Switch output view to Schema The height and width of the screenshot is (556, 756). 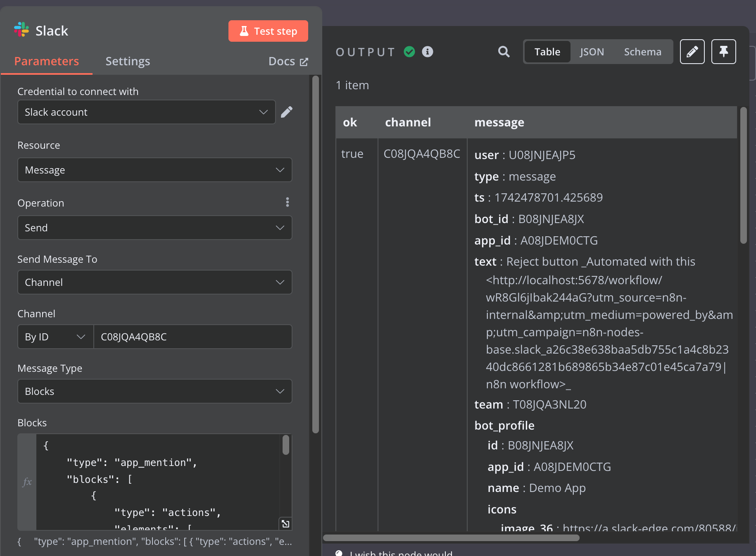(x=642, y=52)
